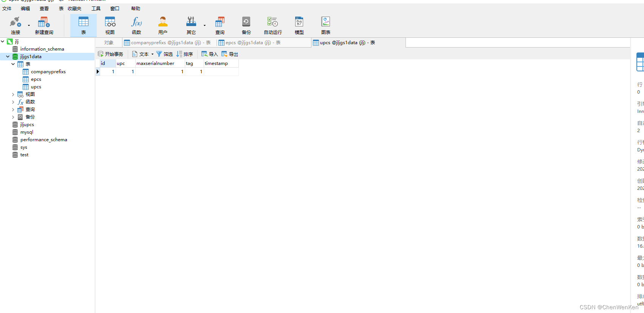Select the sys database
644x313 pixels.
point(23,147)
